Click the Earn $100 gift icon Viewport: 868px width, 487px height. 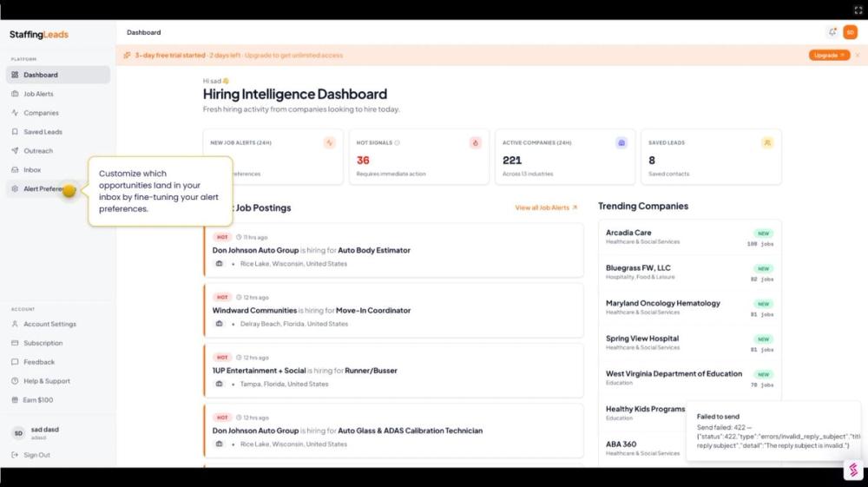click(15, 399)
